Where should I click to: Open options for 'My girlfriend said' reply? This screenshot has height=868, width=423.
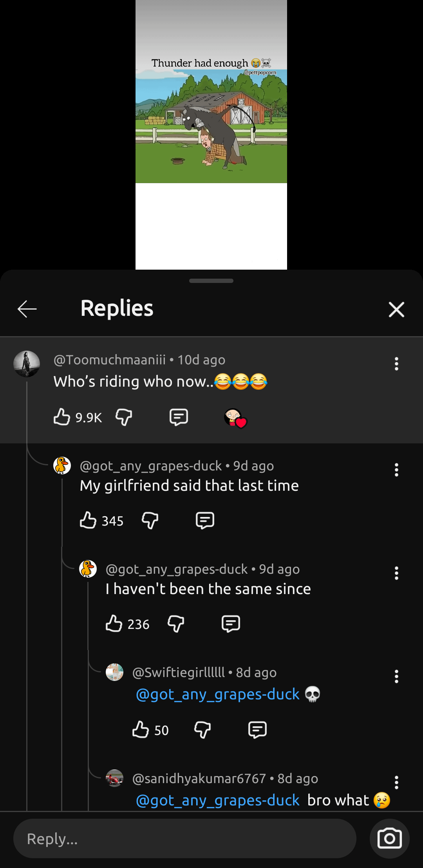[x=396, y=470]
